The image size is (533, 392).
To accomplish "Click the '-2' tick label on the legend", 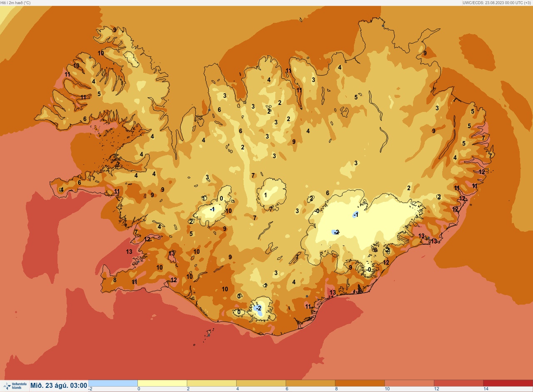I will click(x=90, y=389).
